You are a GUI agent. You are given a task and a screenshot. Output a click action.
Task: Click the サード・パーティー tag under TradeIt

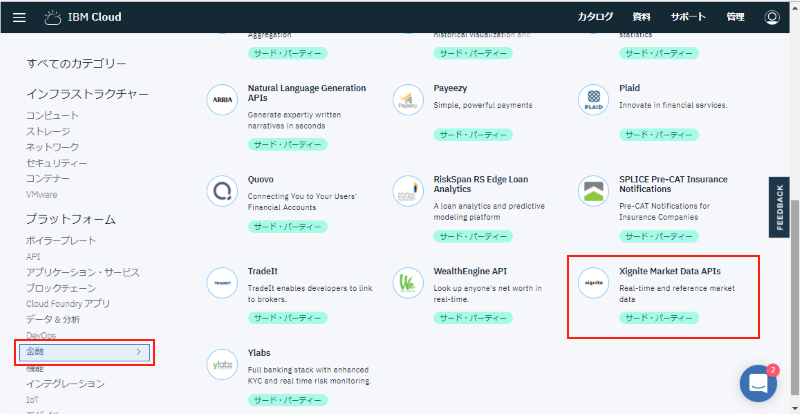(287, 318)
